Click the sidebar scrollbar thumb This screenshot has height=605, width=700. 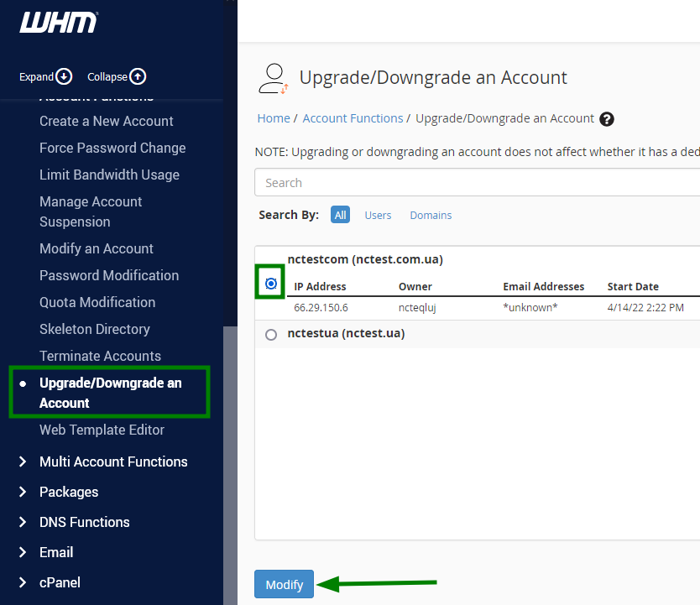coord(230,466)
